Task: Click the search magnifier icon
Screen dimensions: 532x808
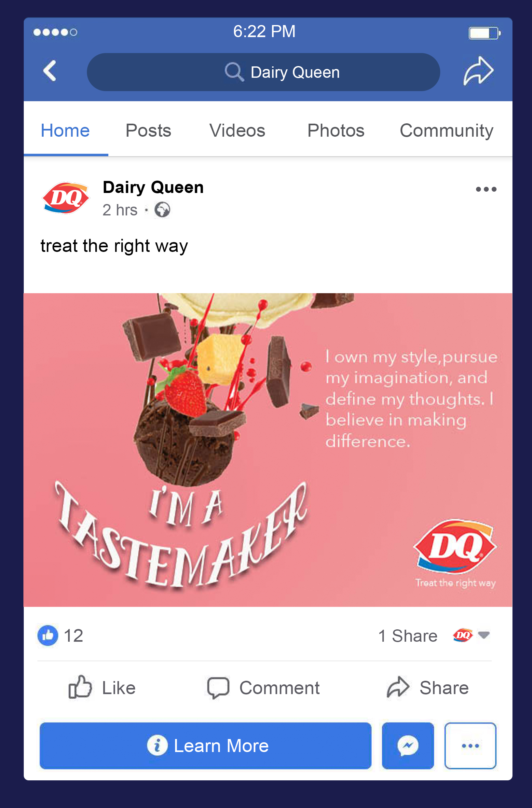Action: [x=234, y=72]
